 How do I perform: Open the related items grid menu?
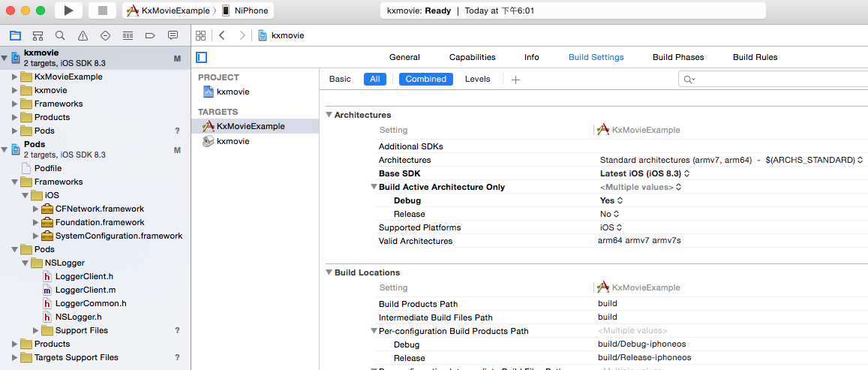point(201,35)
